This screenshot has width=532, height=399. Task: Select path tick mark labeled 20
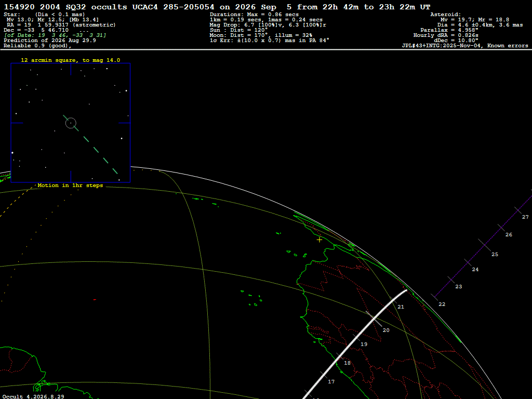click(374, 318)
